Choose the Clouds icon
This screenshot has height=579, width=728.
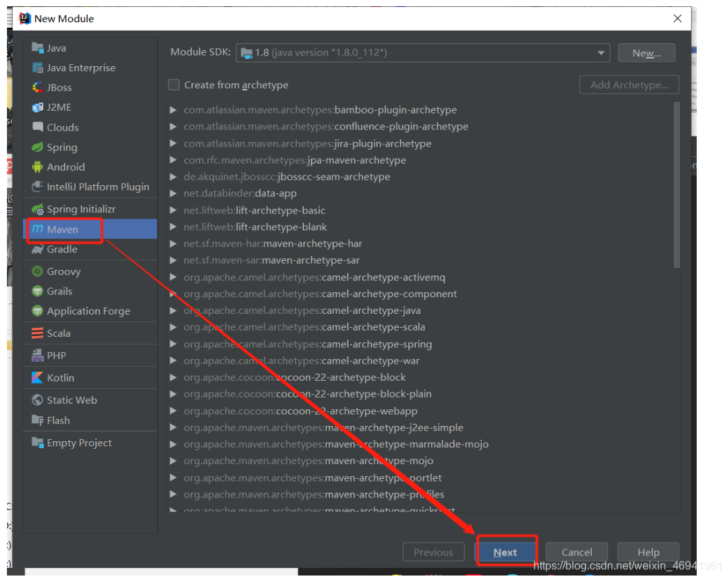click(37, 127)
